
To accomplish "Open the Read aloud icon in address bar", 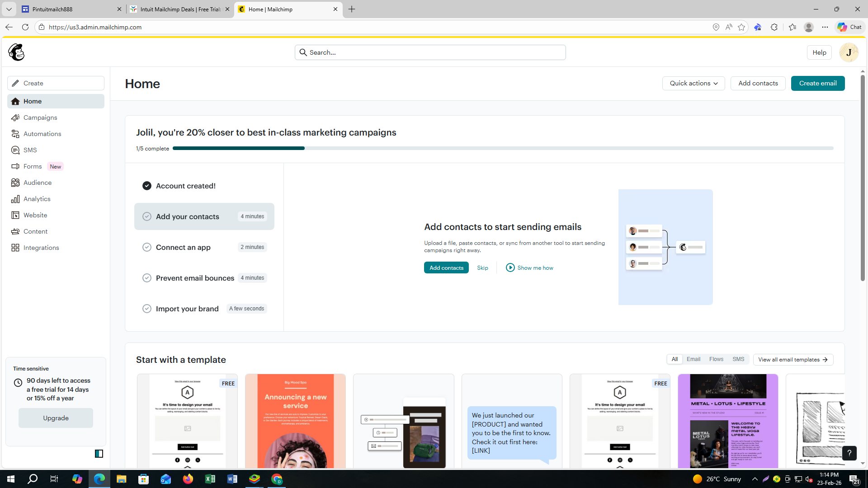I will click(729, 27).
